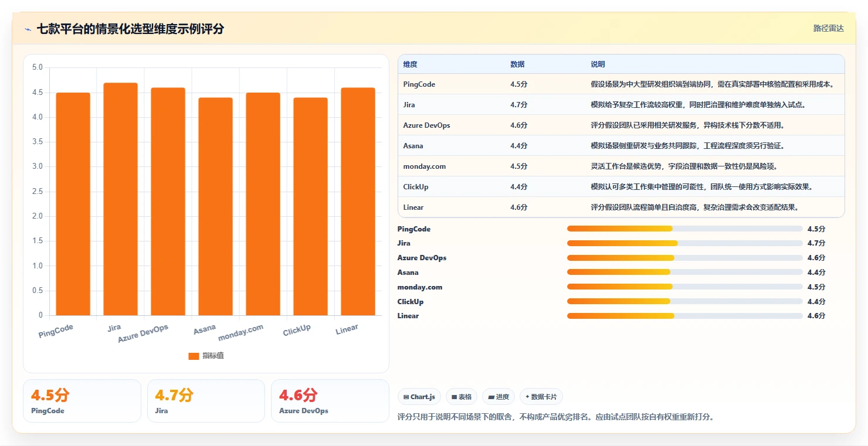The width and height of the screenshot is (868, 446).
Task: Select the title 七款平台的情景化选型维度示例评分
Action: (130, 29)
